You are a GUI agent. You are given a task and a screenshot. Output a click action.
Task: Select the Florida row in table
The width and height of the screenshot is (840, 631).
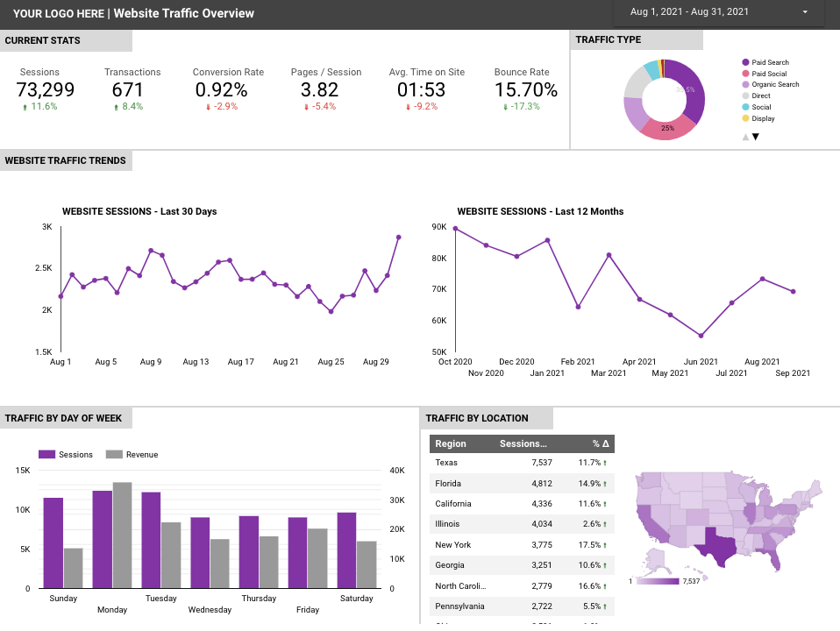click(x=521, y=483)
